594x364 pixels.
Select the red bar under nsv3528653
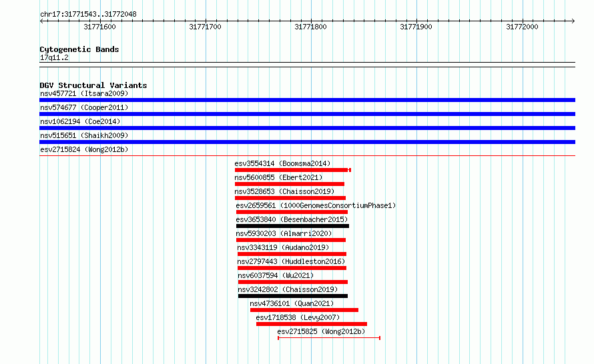click(290, 198)
